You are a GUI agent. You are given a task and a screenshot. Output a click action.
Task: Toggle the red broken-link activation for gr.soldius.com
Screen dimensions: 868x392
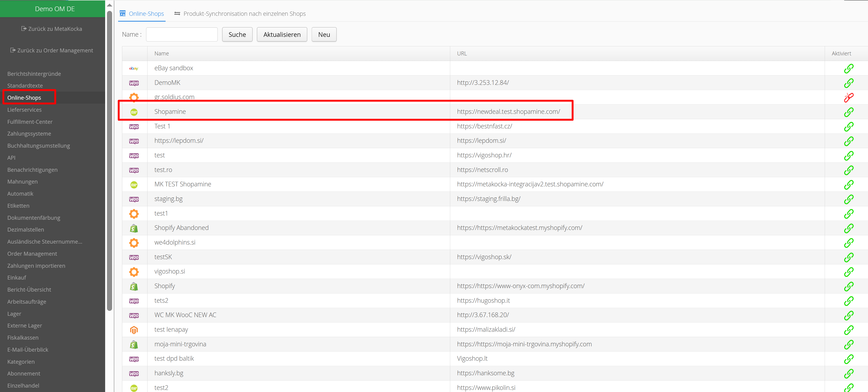(848, 98)
